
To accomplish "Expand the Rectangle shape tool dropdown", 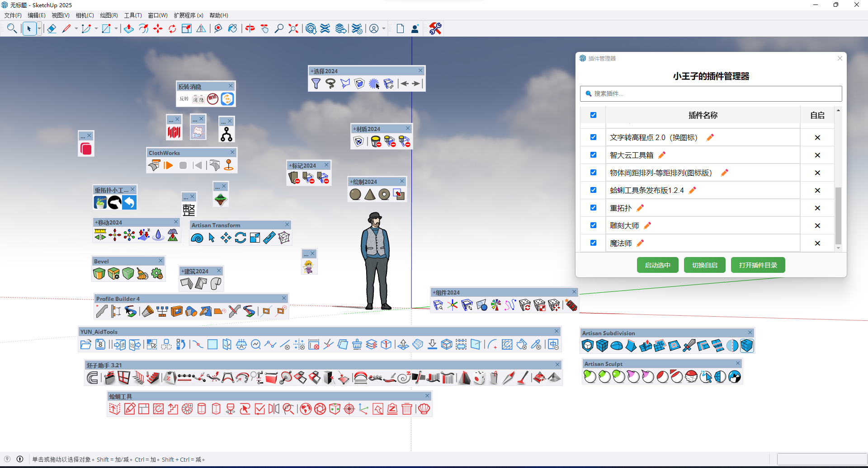I will [116, 29].
